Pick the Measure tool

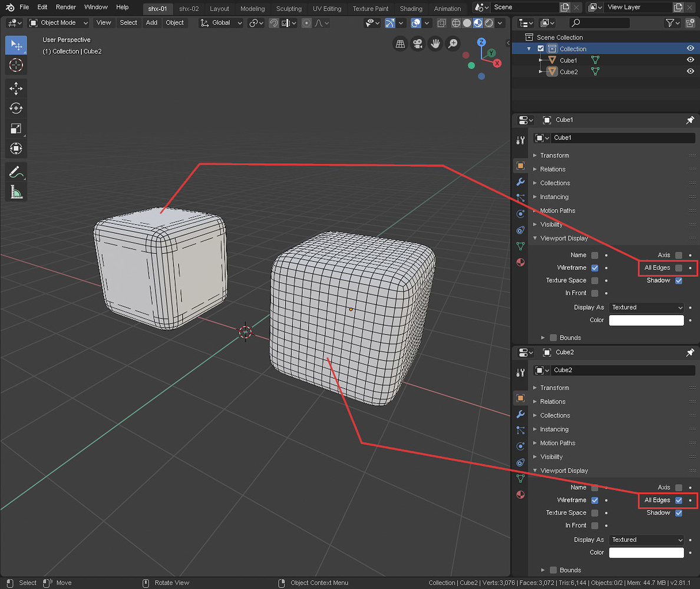[x=16, y=192]
